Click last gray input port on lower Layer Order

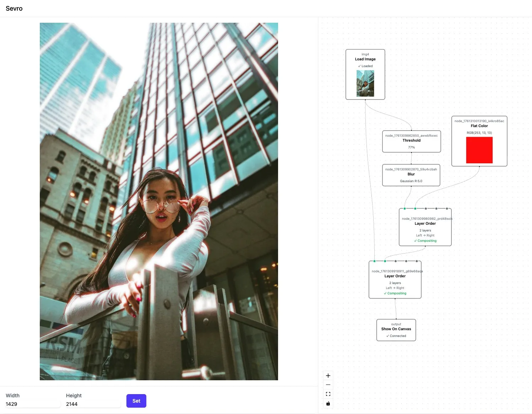click(417, 261)
